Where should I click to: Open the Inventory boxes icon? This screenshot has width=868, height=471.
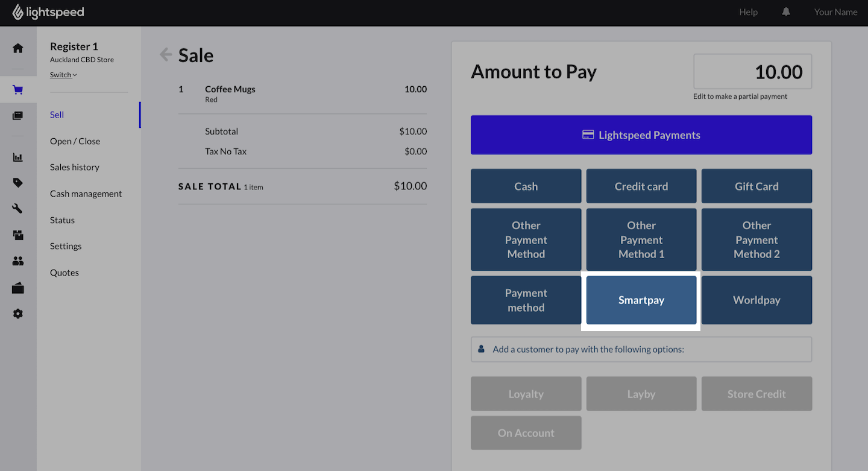pyautogui.click(x=18, y=235)
